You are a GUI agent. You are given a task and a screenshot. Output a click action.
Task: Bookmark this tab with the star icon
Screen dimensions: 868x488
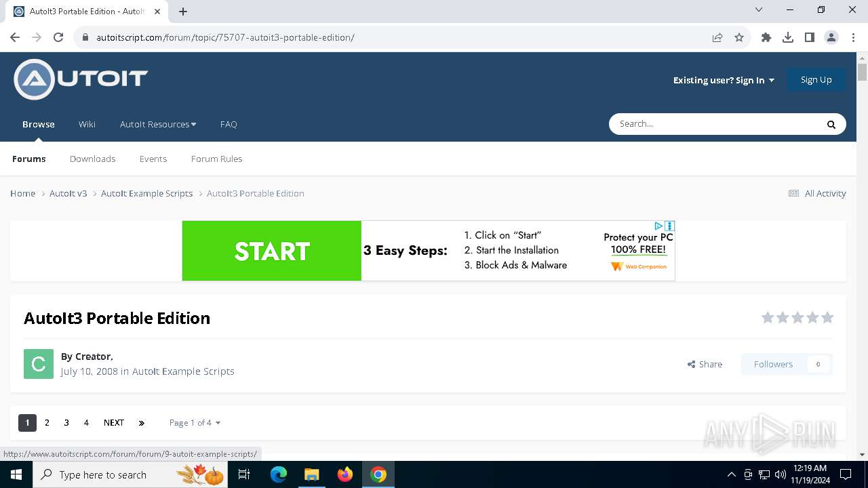click(x=739, y=37)
